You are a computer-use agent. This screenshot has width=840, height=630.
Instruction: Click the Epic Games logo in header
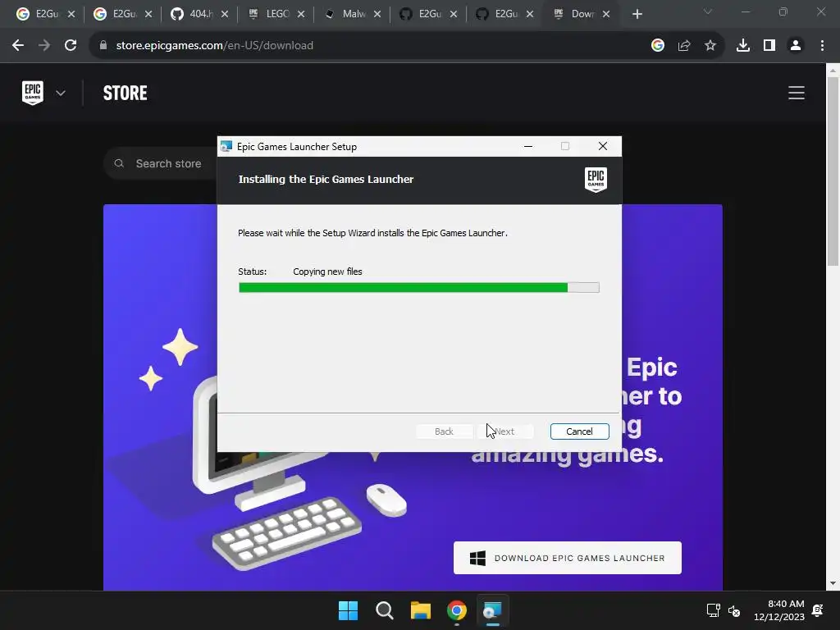(33, 93)
